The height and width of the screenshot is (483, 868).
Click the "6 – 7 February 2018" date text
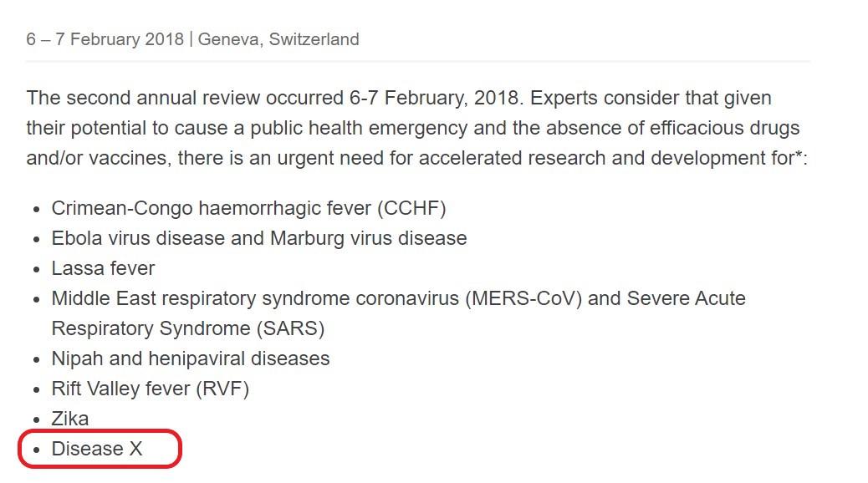pos(105,39)
